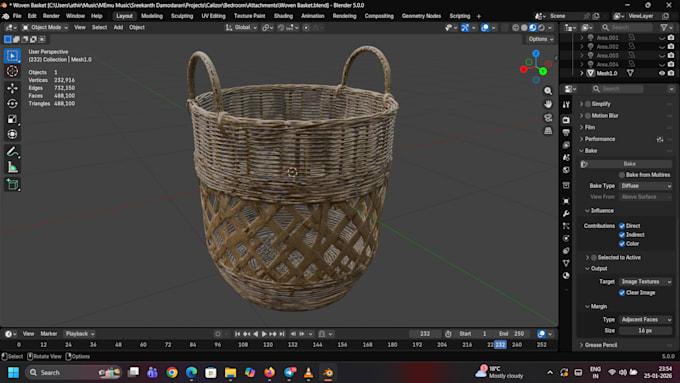Switch to the UV Editing workspace tab
This screenshot has height=383, width=680.
pos(213,16)
